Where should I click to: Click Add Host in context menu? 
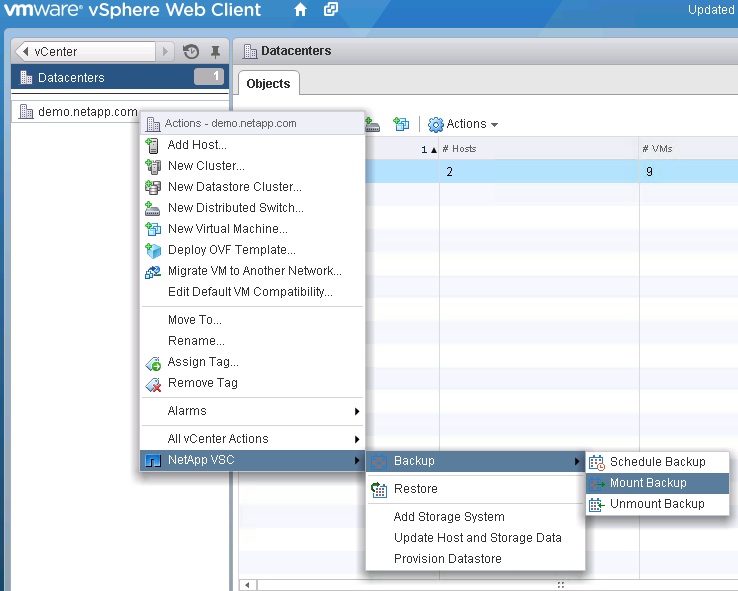[x=197, y=145]
